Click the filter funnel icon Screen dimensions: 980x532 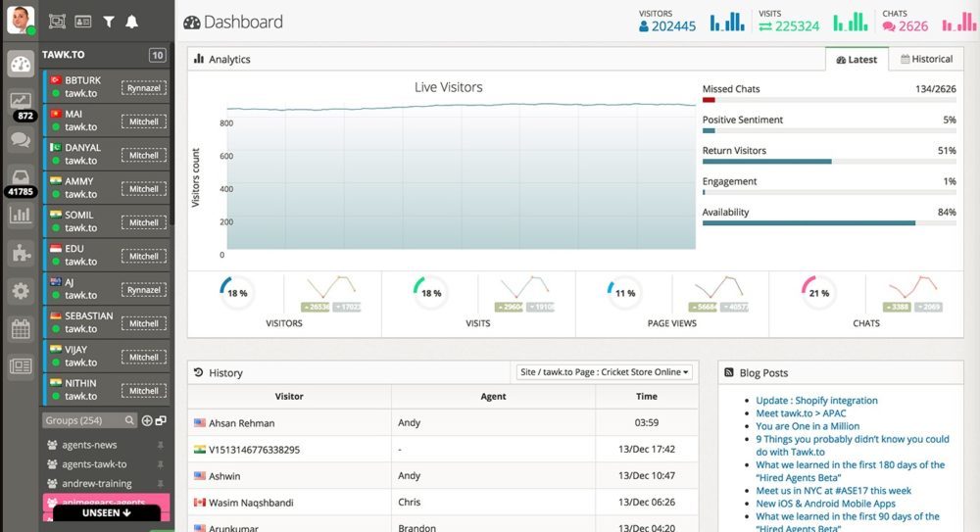[108, 21]
